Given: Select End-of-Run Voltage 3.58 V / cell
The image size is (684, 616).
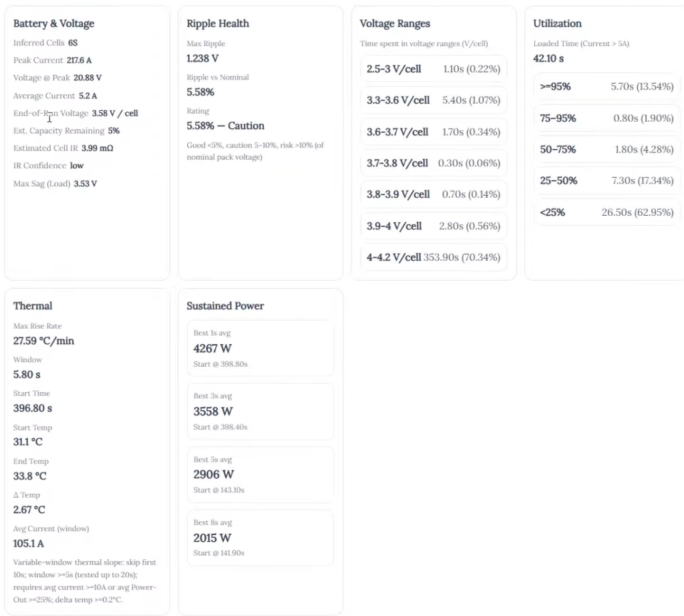Looking at the screenshot, I should pos(115,113).
